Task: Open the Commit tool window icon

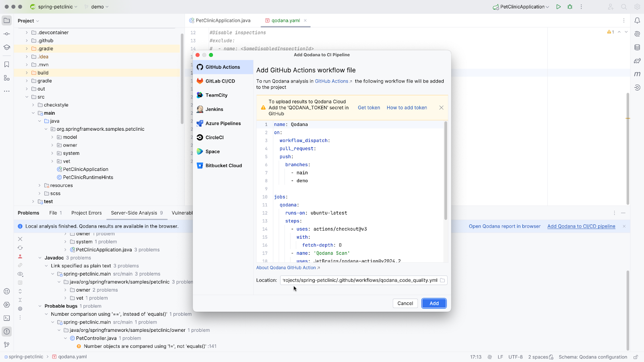Action: 7,34
